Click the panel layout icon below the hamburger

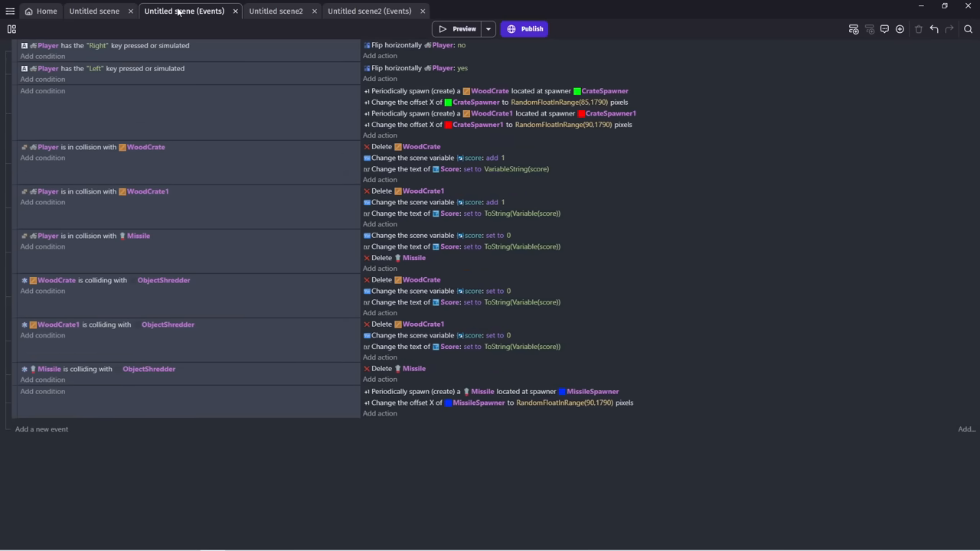tap(11, 29)
